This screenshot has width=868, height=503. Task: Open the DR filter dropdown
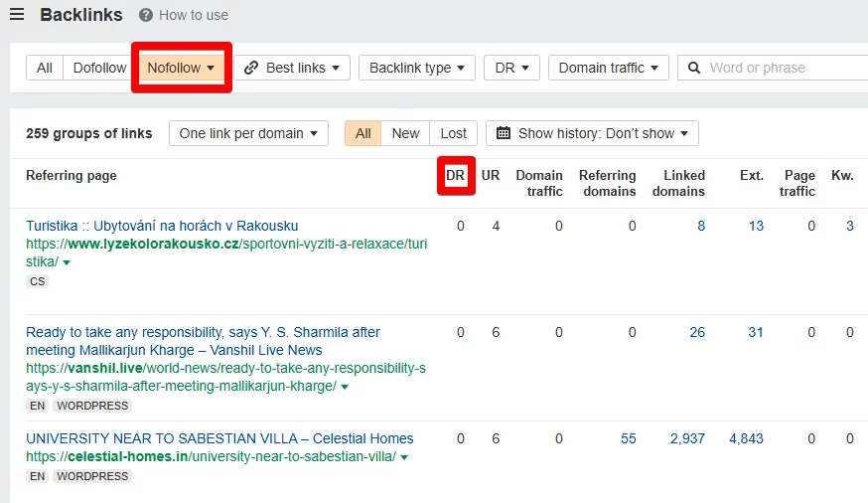tap(511, 68)
